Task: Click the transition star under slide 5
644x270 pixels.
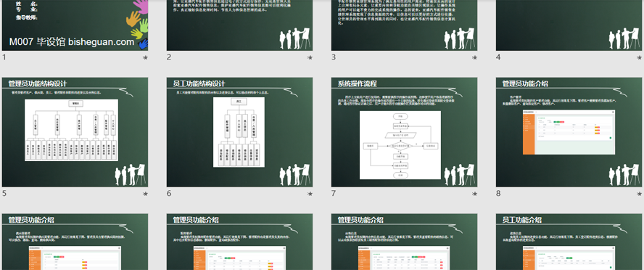Action: click(145, 194)
